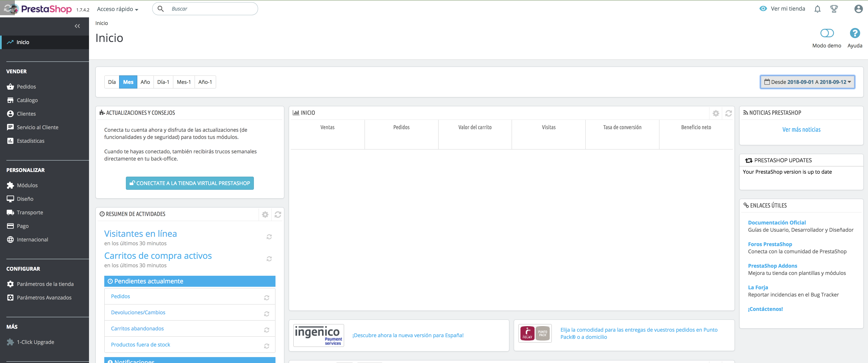Screen dimensions: 868x363
Task: Open the ingenico Payment services banner
Action: tap(319, 335)
